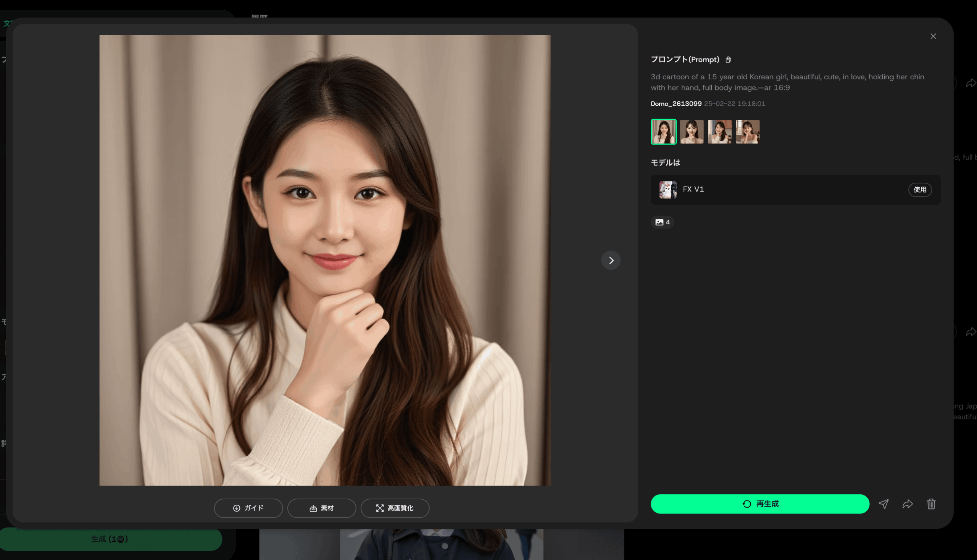
Task: Go to the next image arrow
Action: click(611, 261)
